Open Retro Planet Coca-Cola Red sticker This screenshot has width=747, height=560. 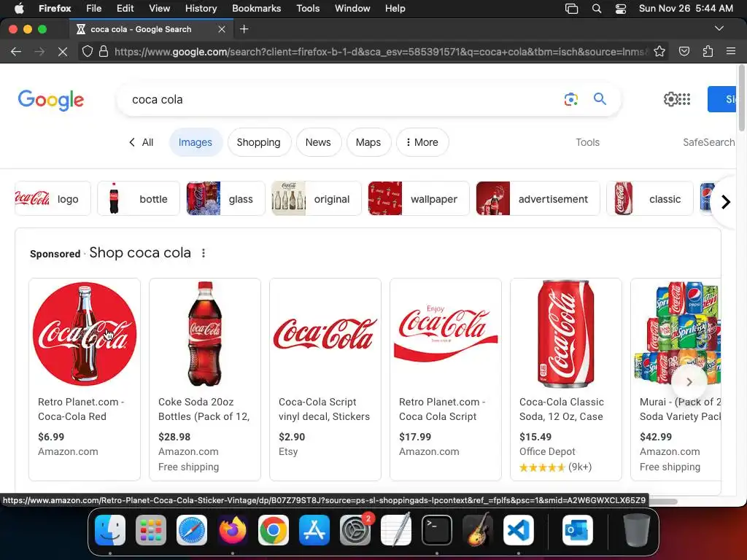[x=85, y=379]
